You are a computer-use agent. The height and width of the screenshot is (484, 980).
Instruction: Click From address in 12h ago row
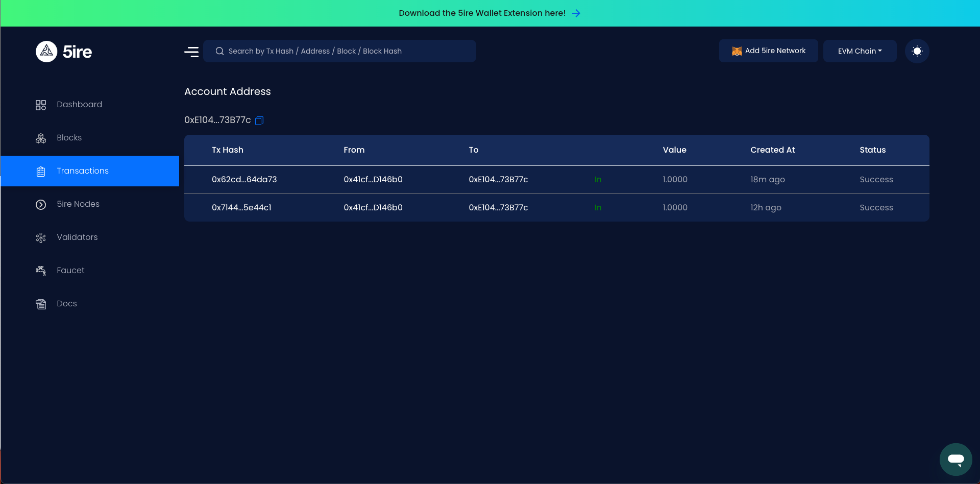[373, 208]
